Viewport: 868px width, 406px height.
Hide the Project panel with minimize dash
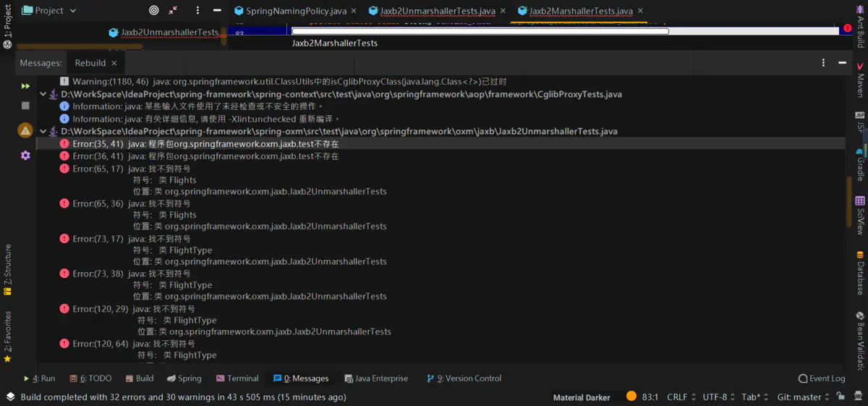tap(217, 11)
